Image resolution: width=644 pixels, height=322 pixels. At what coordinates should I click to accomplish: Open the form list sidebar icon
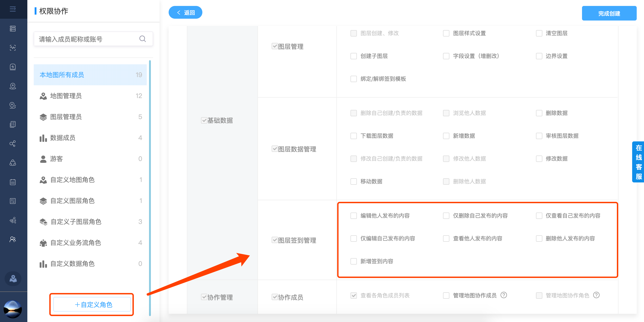13,201
